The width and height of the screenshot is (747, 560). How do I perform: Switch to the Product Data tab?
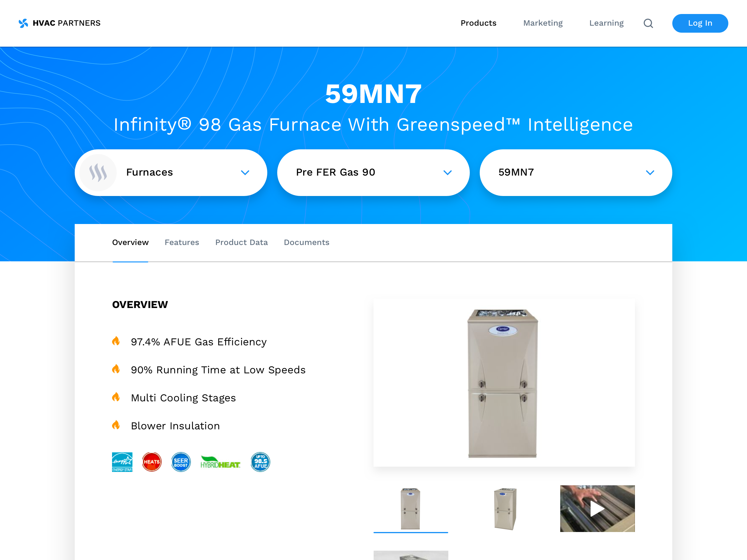point(241,242)
